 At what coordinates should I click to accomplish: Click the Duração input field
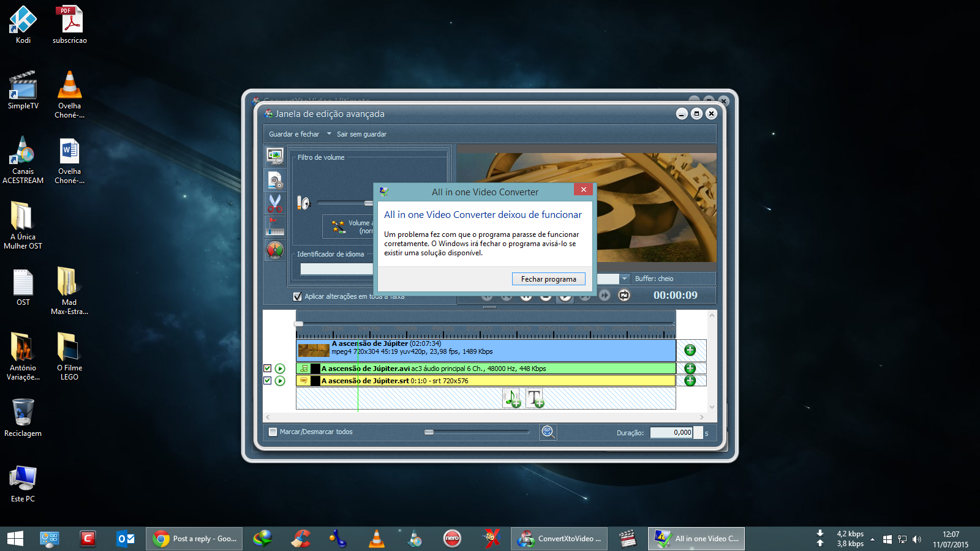point(672,432)
